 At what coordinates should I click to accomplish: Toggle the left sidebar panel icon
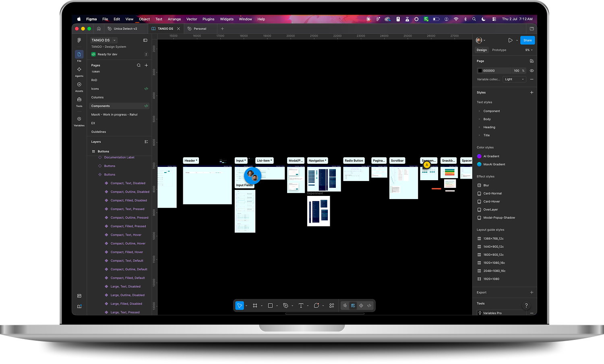(x=145, y=40)
